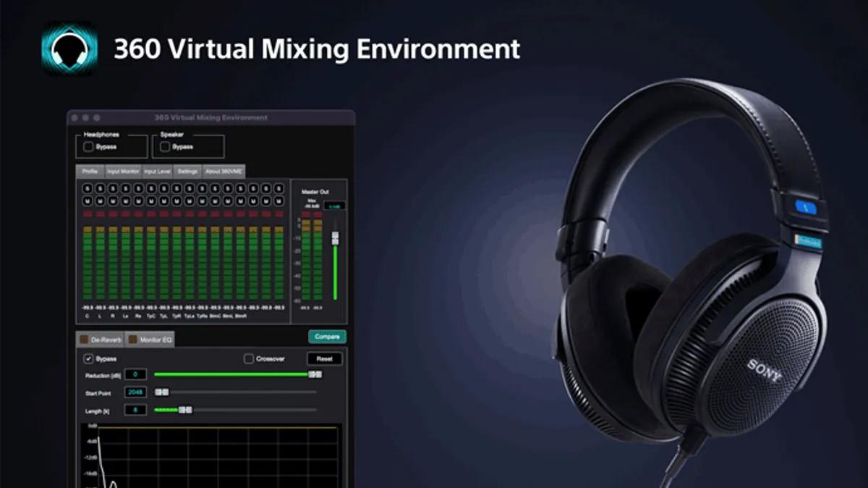
Task: Enable the Crossover checkbox
Action: (249, 358)
